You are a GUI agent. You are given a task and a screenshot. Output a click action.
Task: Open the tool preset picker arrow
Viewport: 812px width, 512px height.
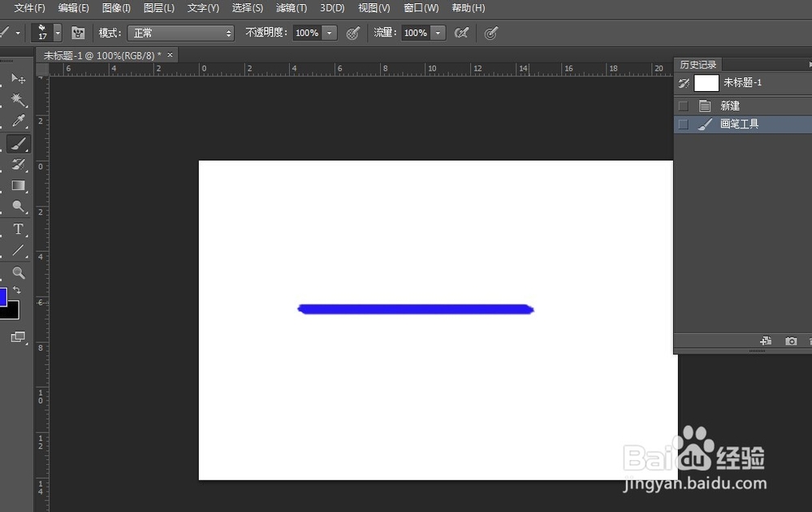pyautogui.click(x=18, y=33)
